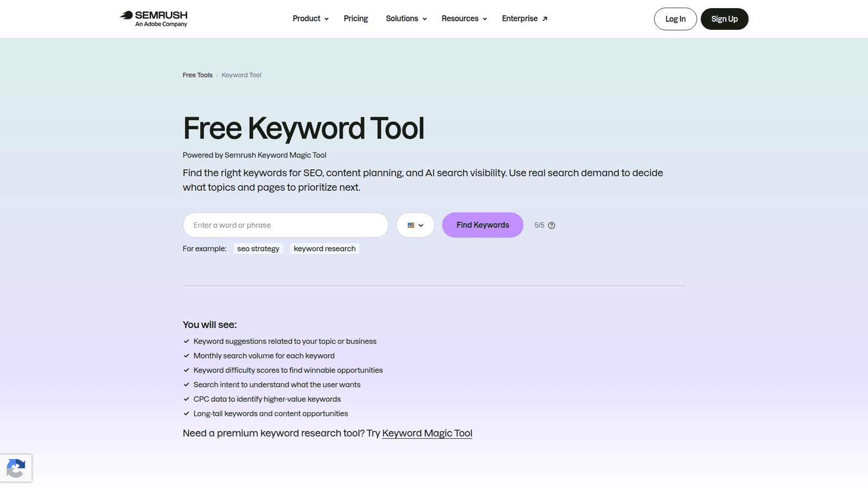Go to Free Tools breadcrumb
Image resolution: width=868 pixels, height=488 pixels.
[x=197, y=75]
